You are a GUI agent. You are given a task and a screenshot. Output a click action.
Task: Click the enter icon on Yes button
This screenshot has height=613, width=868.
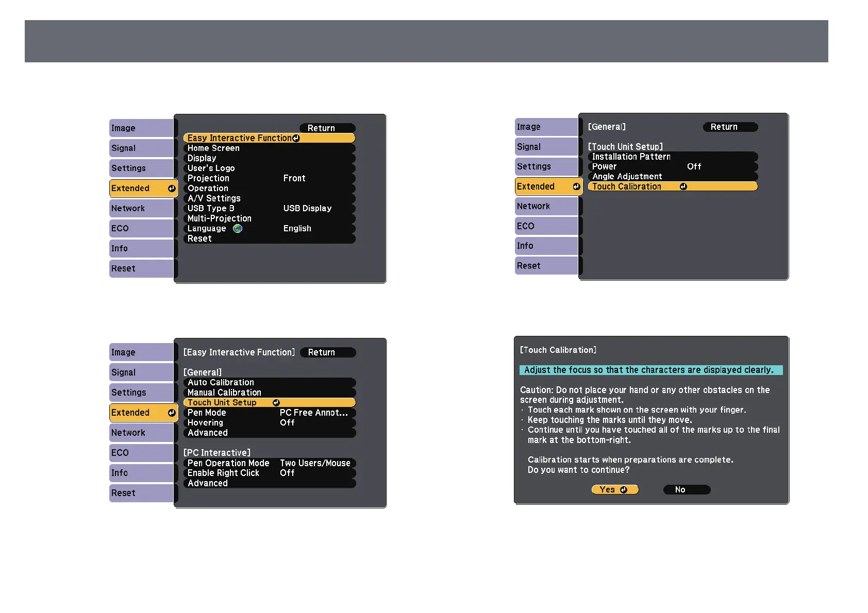(624, 490)
